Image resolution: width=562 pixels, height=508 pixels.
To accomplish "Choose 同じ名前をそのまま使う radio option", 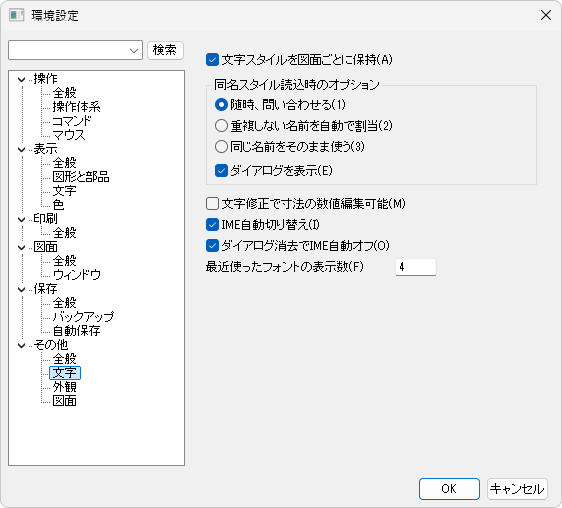I will click(x=221, y=146).
